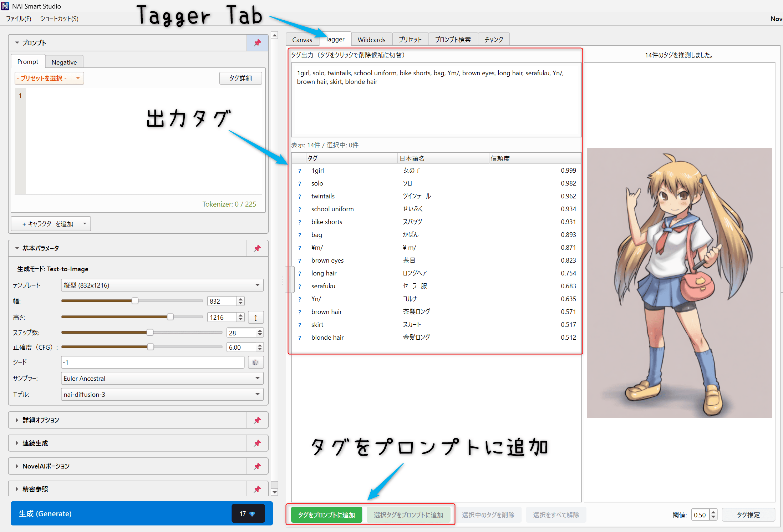
Task: Pin the プロンプト panel
Action: 257,42
